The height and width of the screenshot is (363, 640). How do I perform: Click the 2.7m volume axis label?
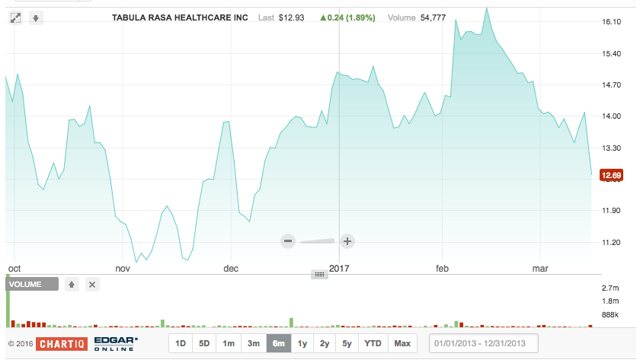610,288
